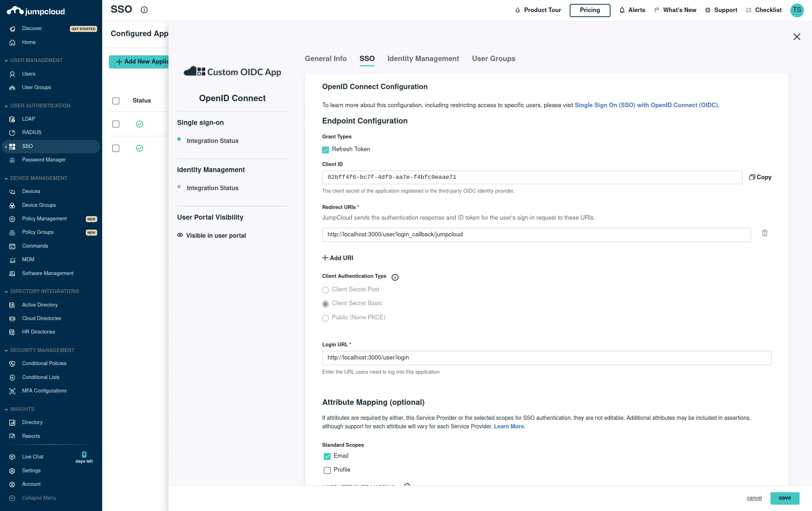Select Client Secret Post radio option
This screenshot has width=812, height=511.
(x=325, y=290)
